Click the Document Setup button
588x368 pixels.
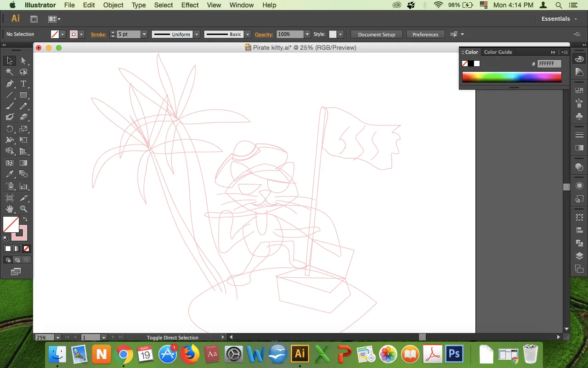pyautogui.click(x=377, y=34)
